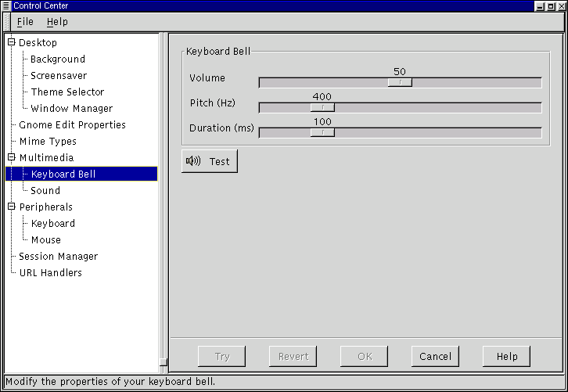Select Window Manager in the tree
568x392 pixels.
tap(71, 108)
